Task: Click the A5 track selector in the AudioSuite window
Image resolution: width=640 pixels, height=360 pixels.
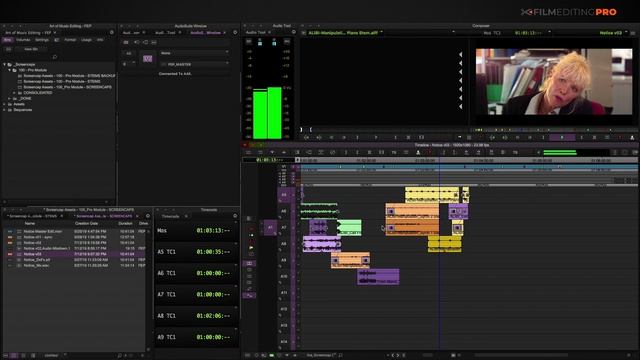Action: pyautogui.click(x=129, y=53)
